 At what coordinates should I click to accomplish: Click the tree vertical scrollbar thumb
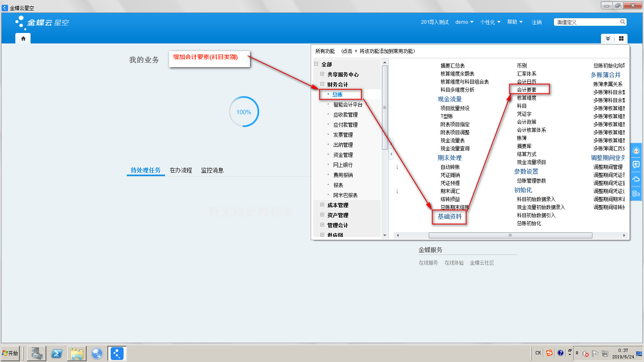[x=384, y=107]
